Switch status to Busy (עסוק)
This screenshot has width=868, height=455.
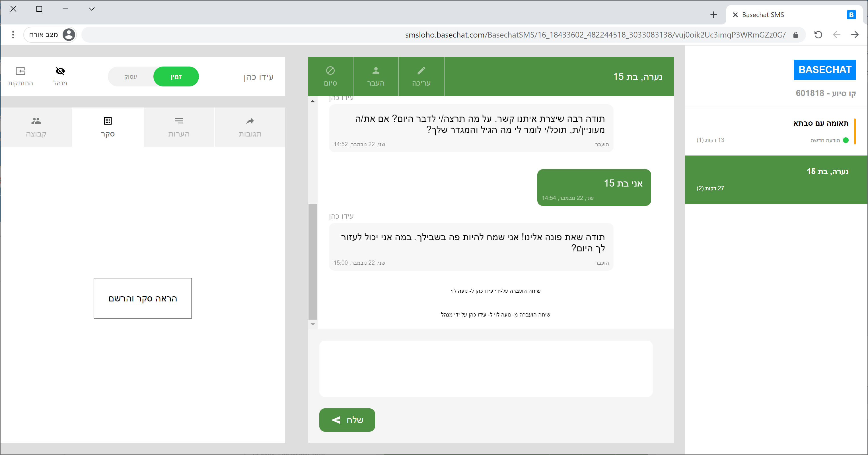[131, 77]
